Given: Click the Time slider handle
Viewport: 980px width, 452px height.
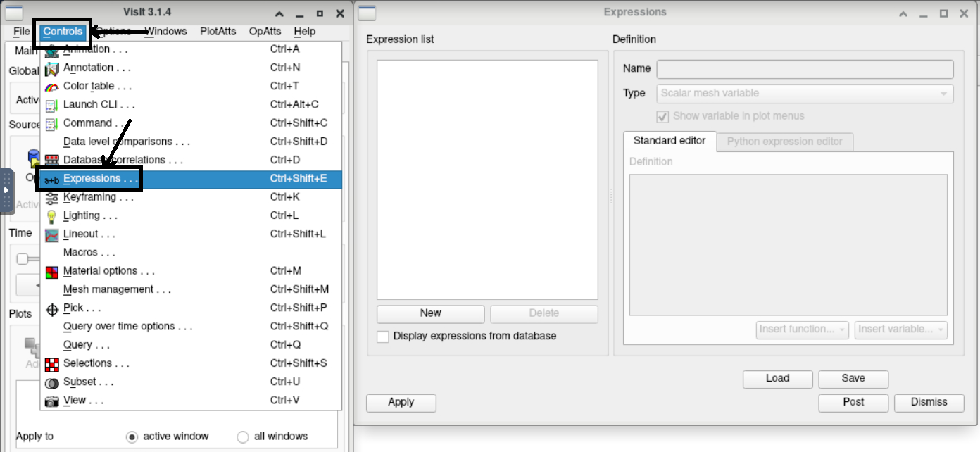Looking at the screenshot, I should [x=23, y=259].
